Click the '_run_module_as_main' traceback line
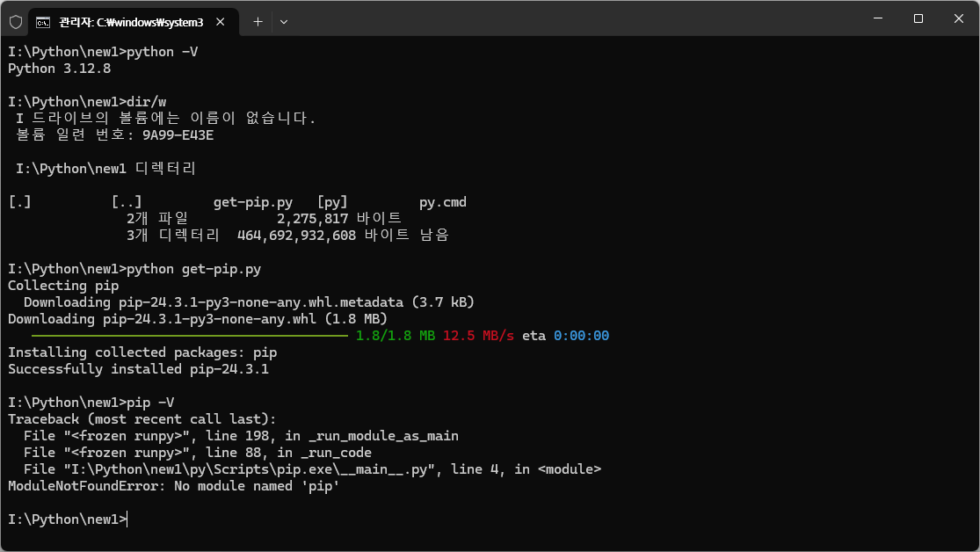 pyautogui.click(x=241, y=436)
